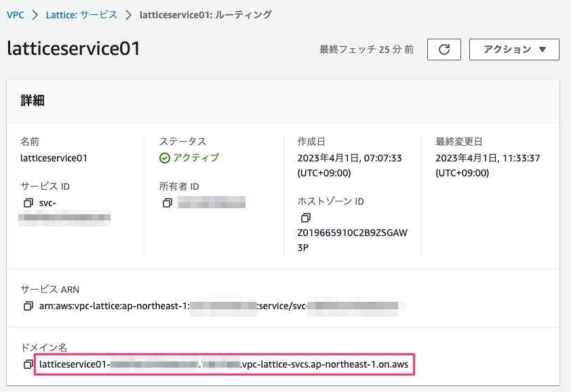Screen dimensions: 571x392
Task: Select the ホストゾーン ID label
Action: [331, 201]
